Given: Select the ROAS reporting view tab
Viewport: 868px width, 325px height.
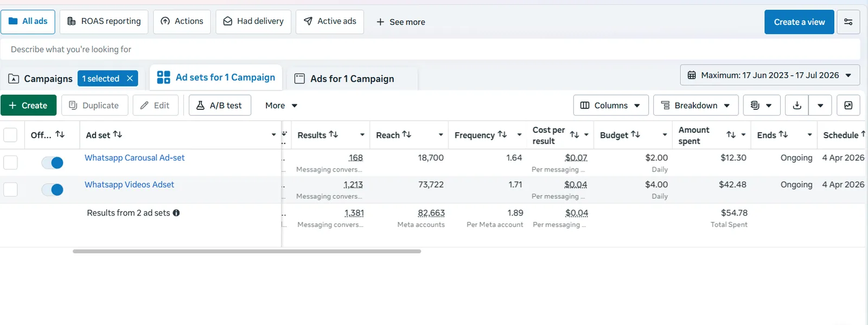Looking at the screenshot, I should pos(104,22).
